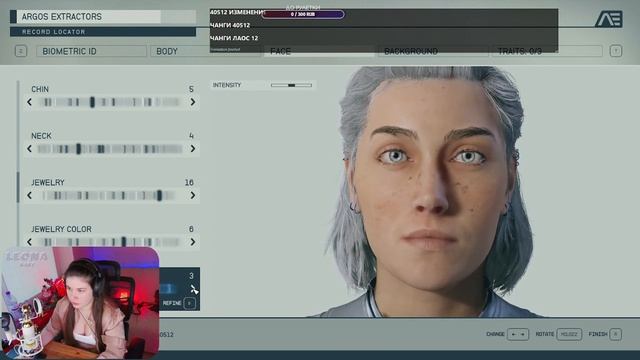Select next Chin option arrow
The width and height of the screenshot is (640, 360).
tap(193, 102)
